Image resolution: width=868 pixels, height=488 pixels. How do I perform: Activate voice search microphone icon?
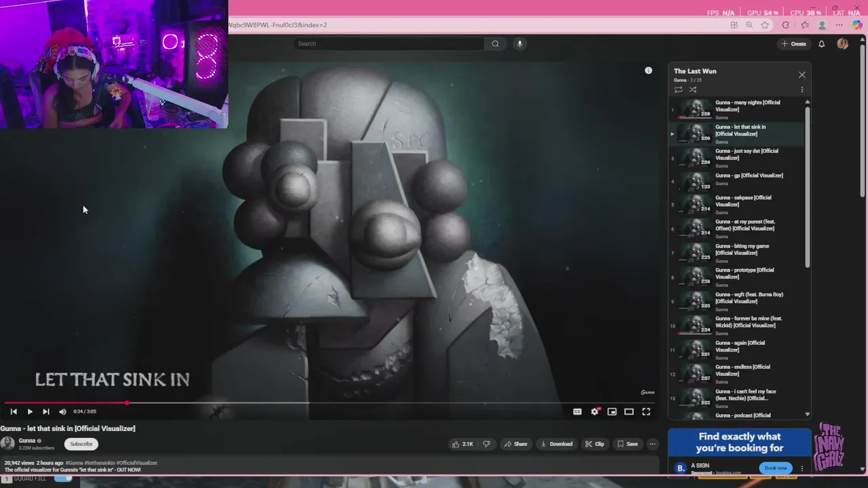(520, 43)
